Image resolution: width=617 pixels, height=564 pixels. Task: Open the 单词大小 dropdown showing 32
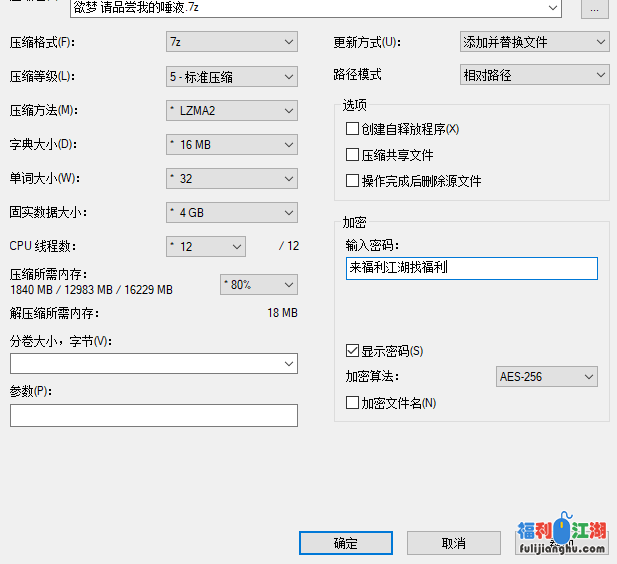click(x=231, y=179)
